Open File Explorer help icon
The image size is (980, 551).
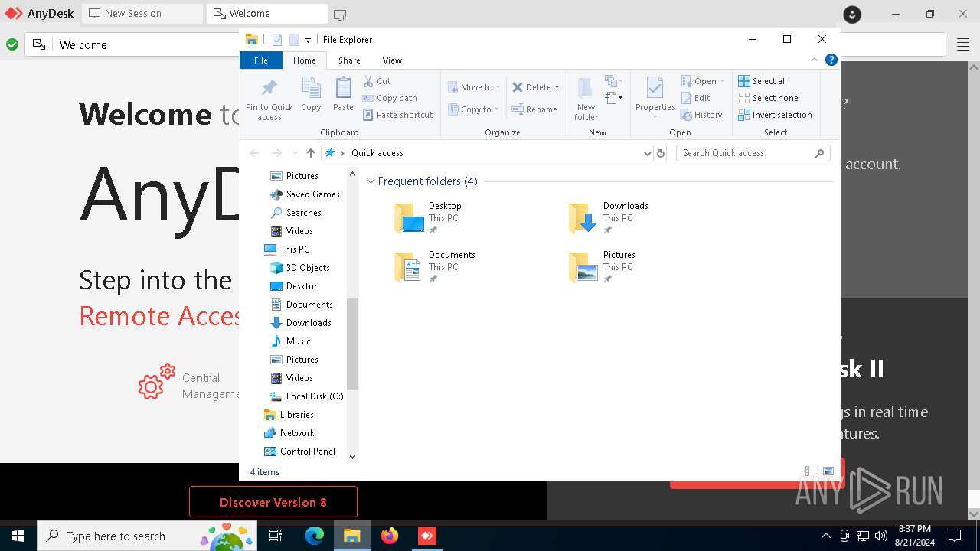point(831,60)
